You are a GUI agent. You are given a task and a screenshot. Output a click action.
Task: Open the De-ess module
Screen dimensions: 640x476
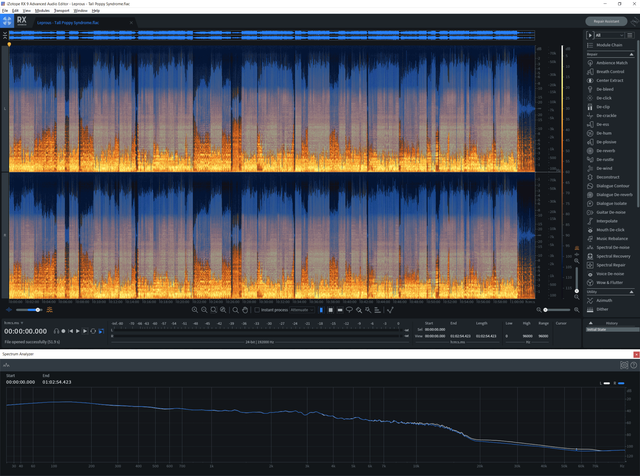598,125
